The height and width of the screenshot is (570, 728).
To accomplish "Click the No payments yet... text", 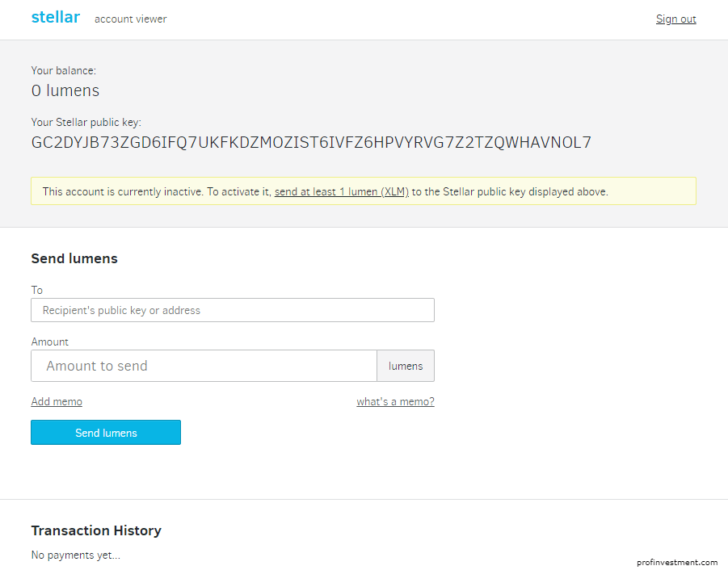I will [x=76, y=555].
